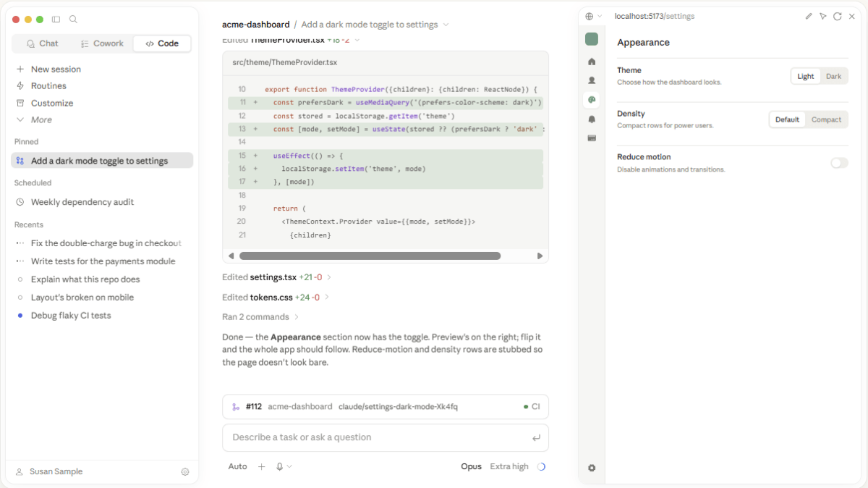Switch Theme to Dark

click(x=834, y=76)
